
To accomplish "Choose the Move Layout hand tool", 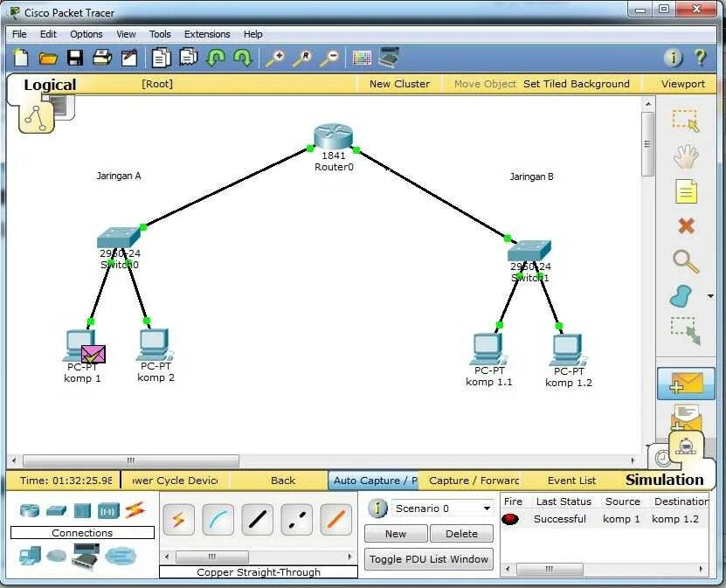I will (x=686, y=156).
